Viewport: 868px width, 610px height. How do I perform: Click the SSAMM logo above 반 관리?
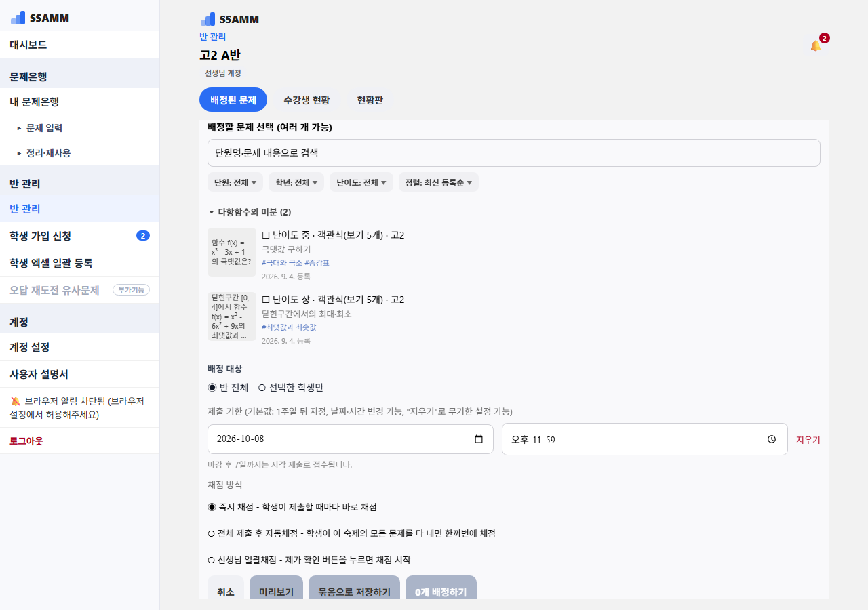click(x=230, y=19)
